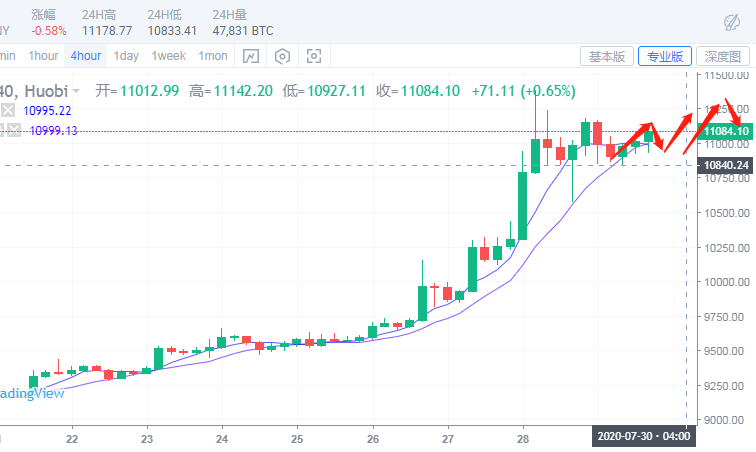The height and width of the screenshot is (452, 756).
Task: Click the current price label 11084.10
Action: tap(725, 131)
